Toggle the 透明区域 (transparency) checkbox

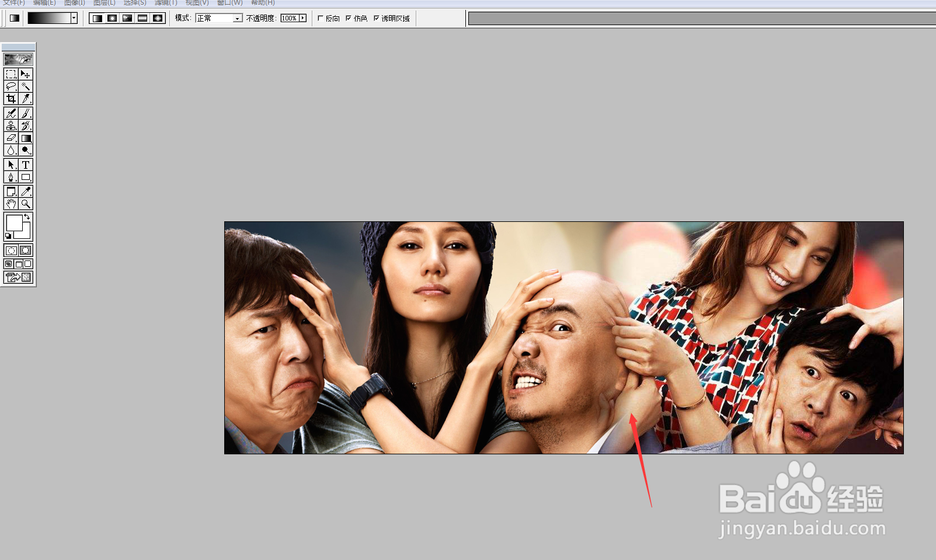[x=377, y=18]
